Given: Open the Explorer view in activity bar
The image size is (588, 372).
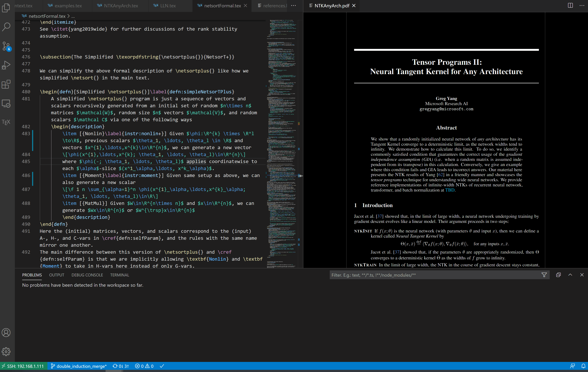Looking at the screenshot, I should [x=6, y=8].
